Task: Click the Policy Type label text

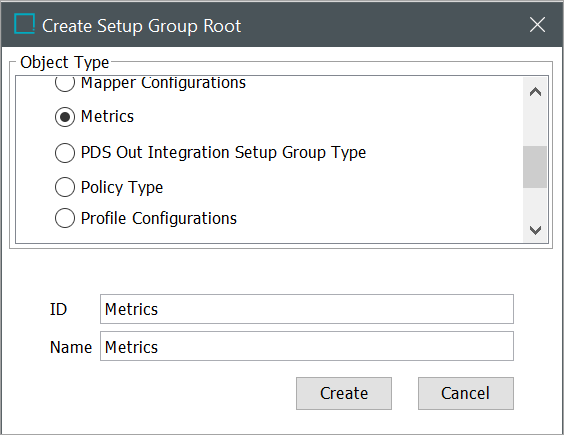Action: pos(122,187)
